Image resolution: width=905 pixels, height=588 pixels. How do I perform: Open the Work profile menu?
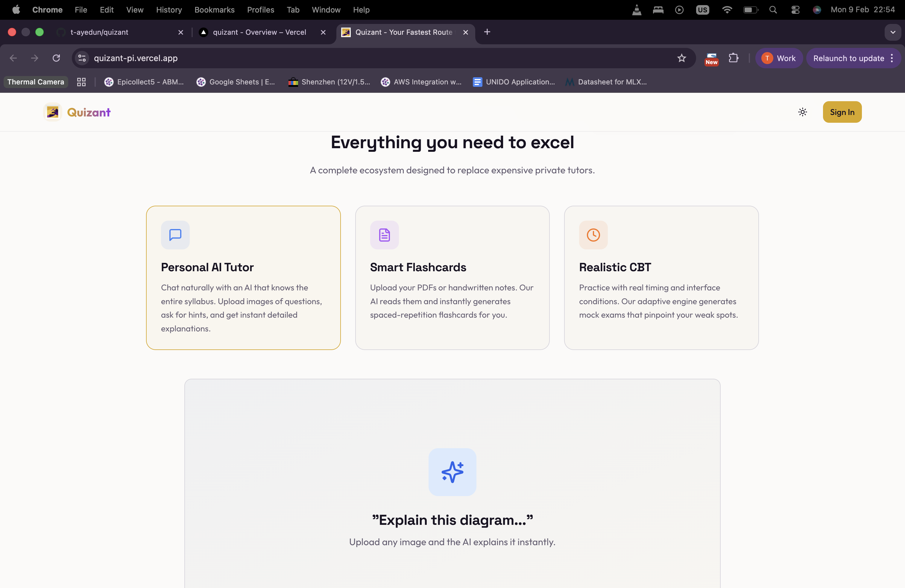778,58
